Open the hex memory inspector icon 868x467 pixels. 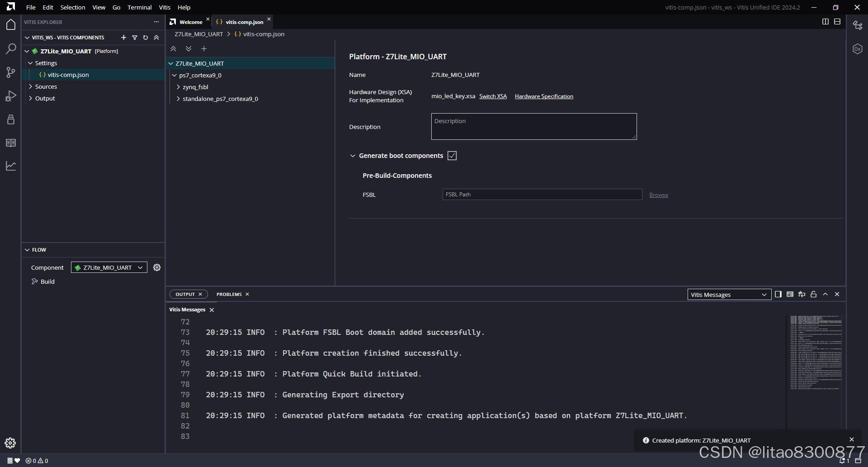click(x=858, y=49)
